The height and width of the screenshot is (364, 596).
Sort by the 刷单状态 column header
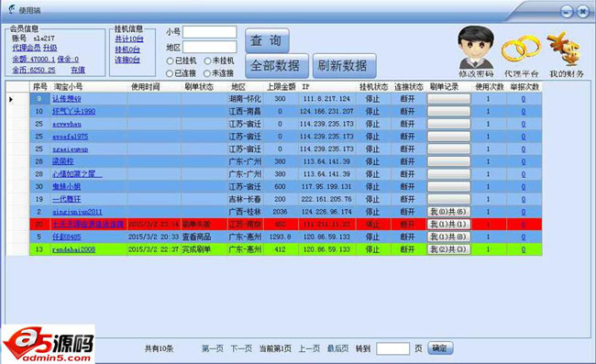pyautogui.click(x=204, y=87)
